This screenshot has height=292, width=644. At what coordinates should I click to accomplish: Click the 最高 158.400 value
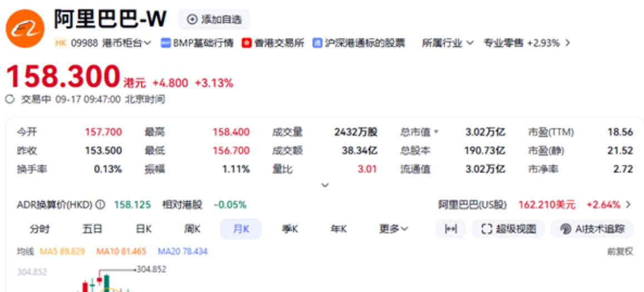click(231, 132)
